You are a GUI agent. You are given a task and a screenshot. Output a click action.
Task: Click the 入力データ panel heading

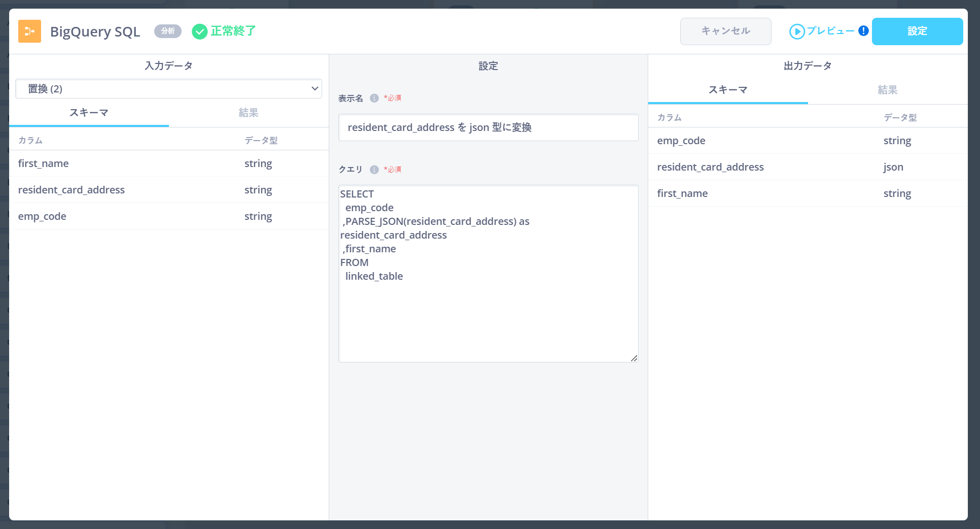pyautogui.click(x=169, y=65)
